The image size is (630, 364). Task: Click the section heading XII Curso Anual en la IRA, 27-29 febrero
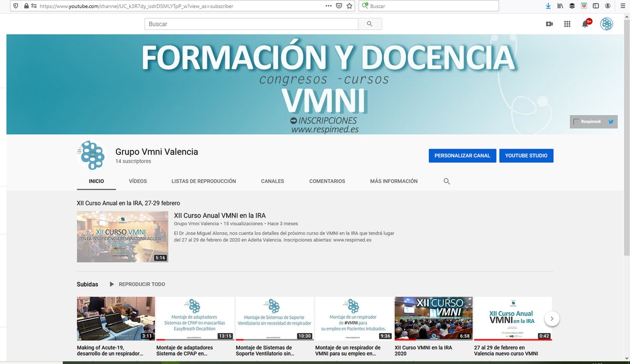(128, 203)
